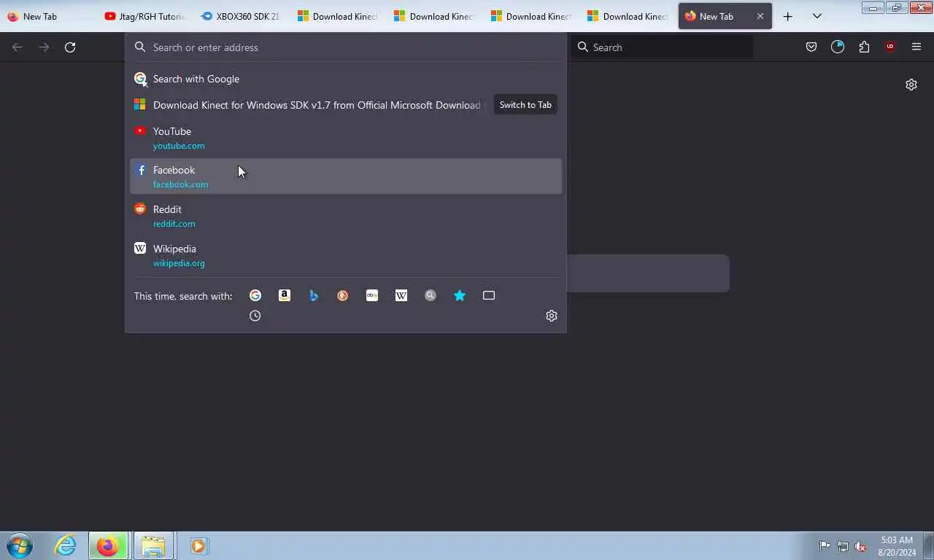This screenshot has width=934, height=560.
Task: Open the Windows Start menu orb
Action: 20,545
